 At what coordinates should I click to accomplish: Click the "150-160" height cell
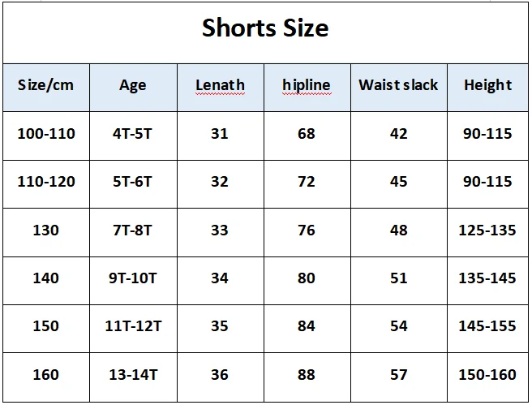(x=487, y=375)
